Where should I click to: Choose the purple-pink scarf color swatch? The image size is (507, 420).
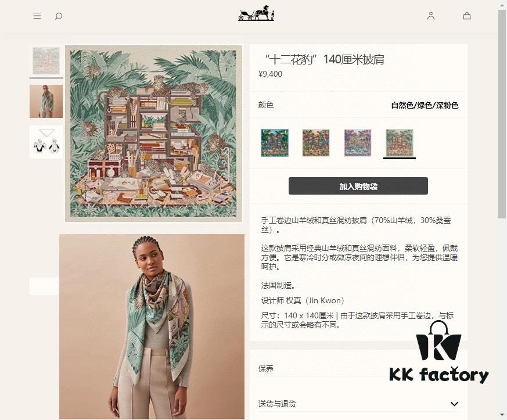tap(358, 142)
